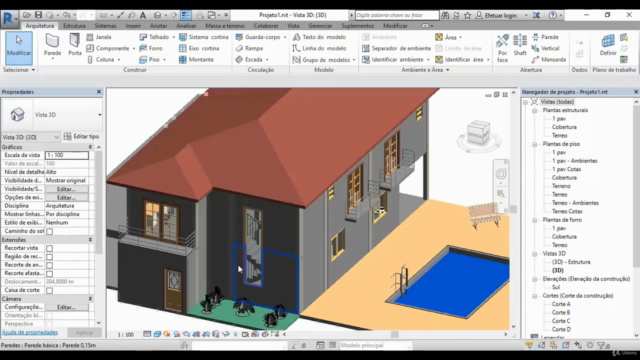640x360 pixels.
Task: Open the Revit application menu button
Action: 9,19
